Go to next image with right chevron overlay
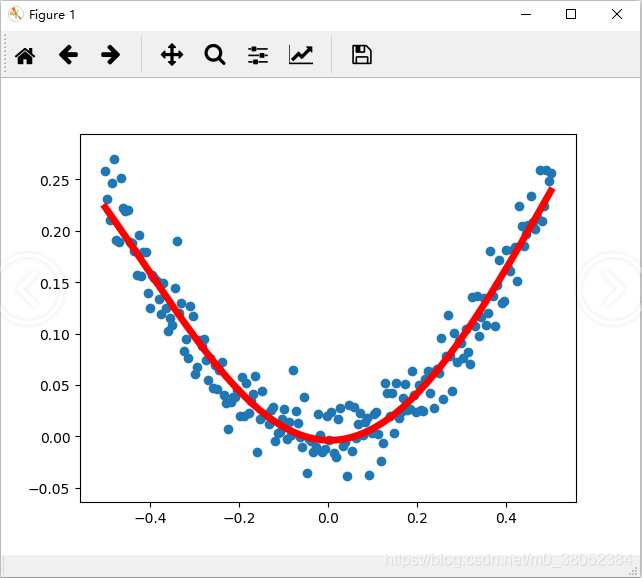Image resolution: width=642 pixels, height=578 pixels. point(613,289)
